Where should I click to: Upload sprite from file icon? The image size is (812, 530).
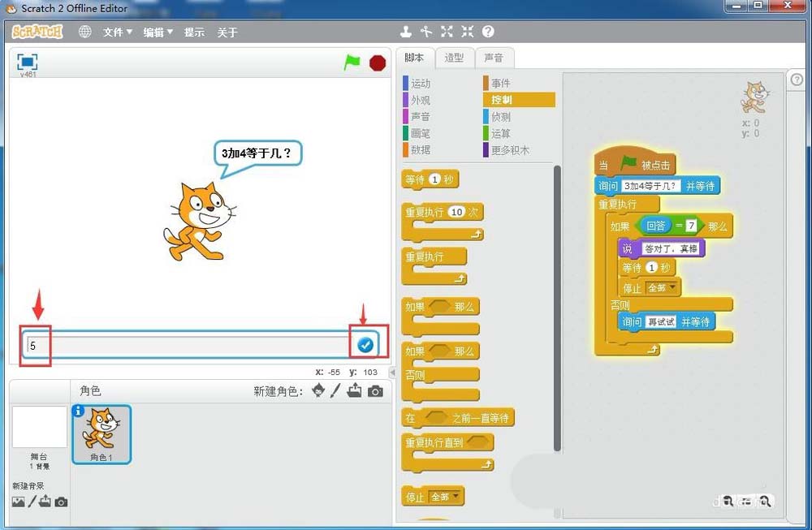click(354, 390)
